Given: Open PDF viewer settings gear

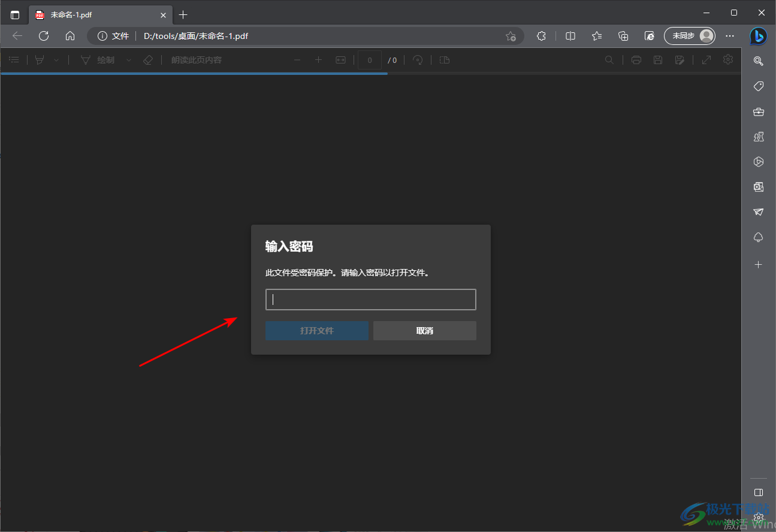Looking at the screenshot, I should coord(728,59).
